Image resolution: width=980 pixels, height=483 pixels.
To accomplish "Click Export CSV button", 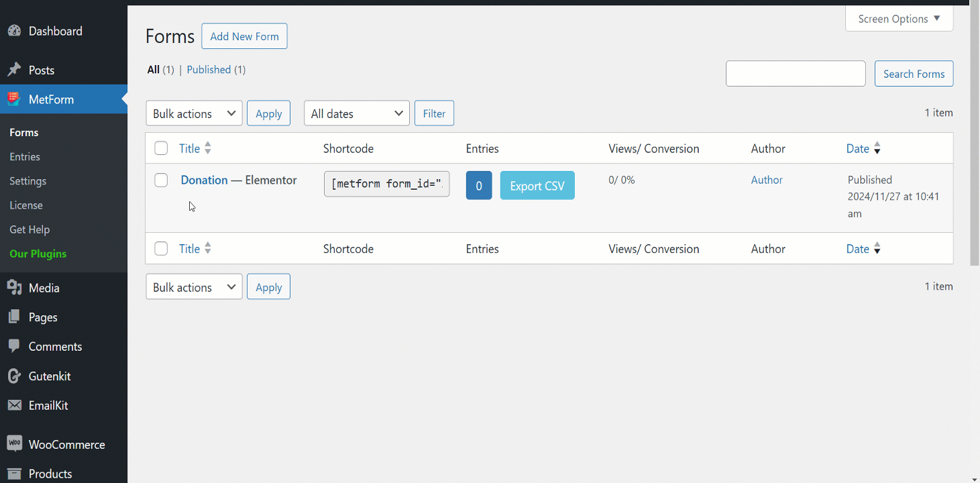I will 537,186.
